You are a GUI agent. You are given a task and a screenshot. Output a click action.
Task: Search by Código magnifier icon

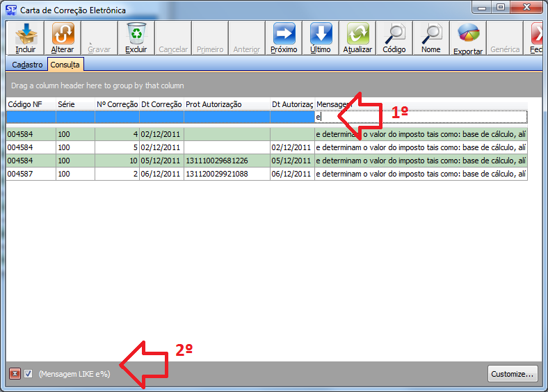pyautogui.click(x=394, y=38)
